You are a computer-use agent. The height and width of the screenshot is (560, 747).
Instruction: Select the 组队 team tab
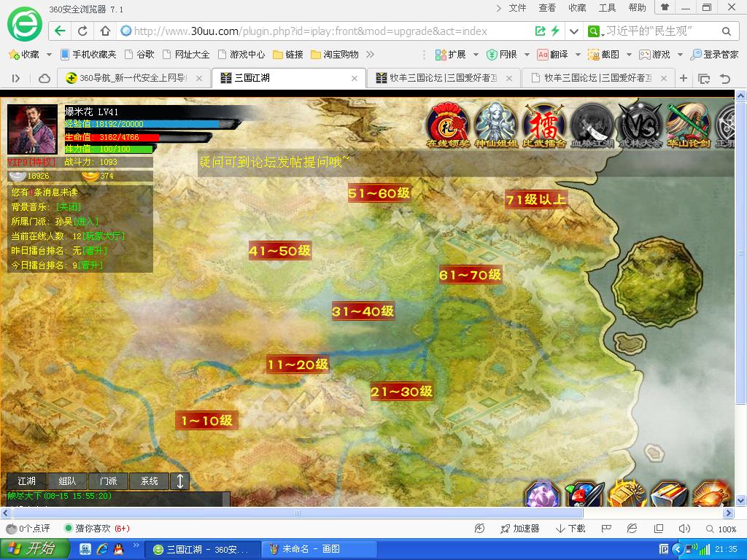67,481
